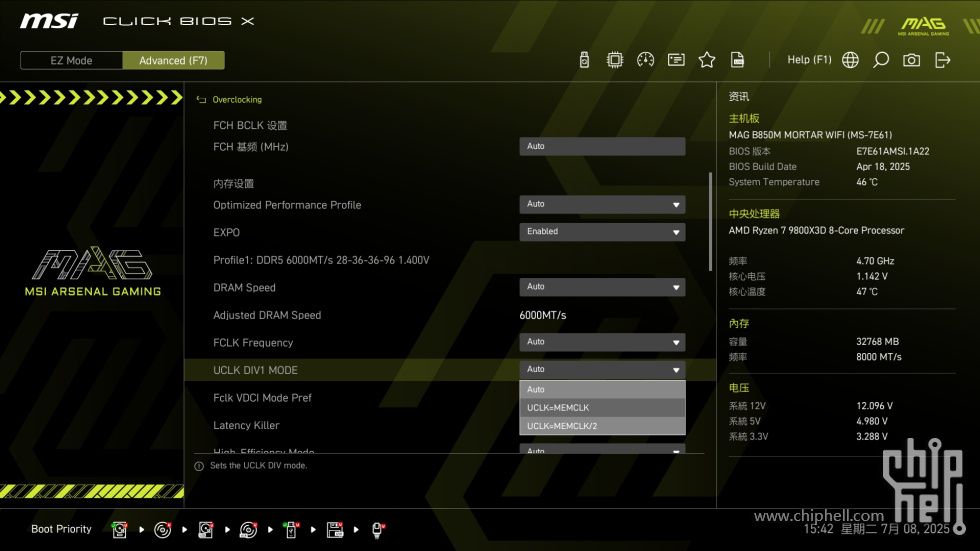Screen dimensions: 980x551
Task: Open the M-Flash USB BIOS update icon
Action: [x=584, y=60]
